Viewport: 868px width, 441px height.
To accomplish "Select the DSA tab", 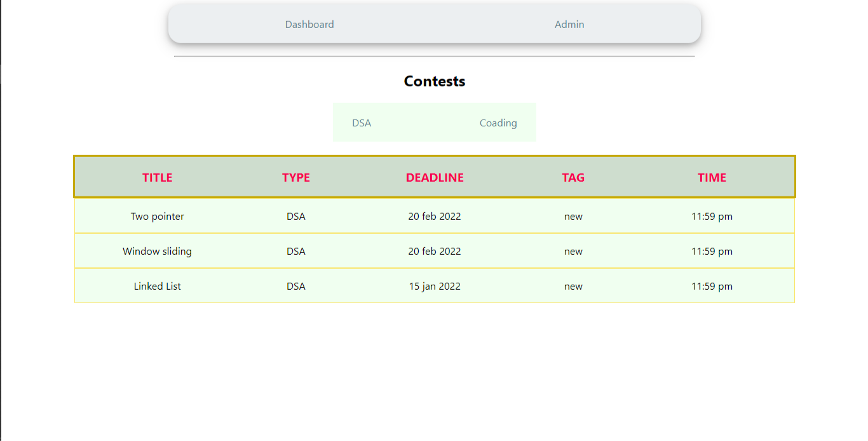I will click(362, 123).
